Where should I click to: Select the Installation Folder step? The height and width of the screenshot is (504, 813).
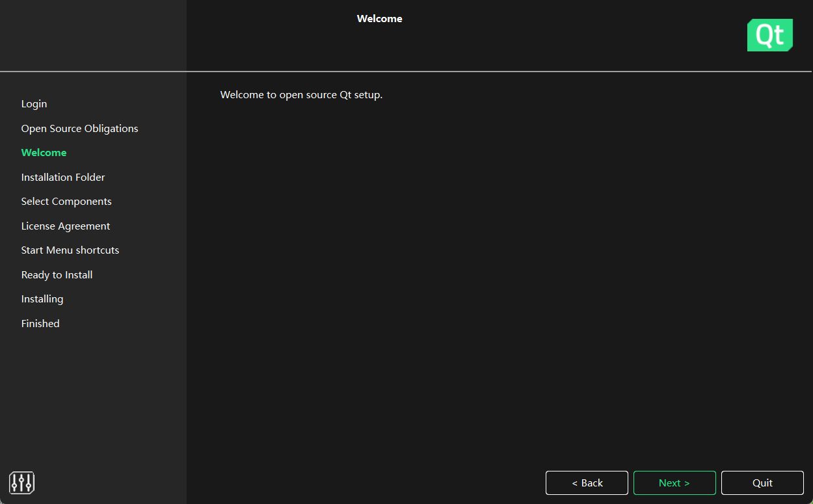pos(63,178)
